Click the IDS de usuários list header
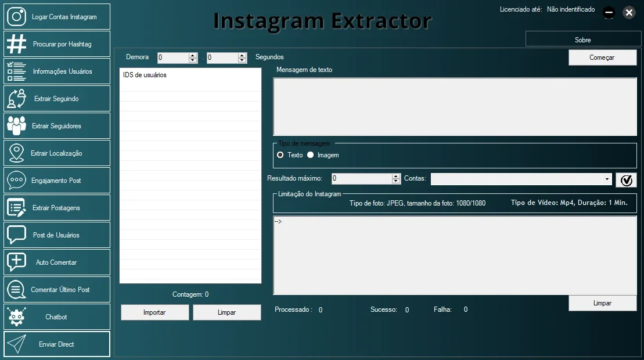 point(145,75)
